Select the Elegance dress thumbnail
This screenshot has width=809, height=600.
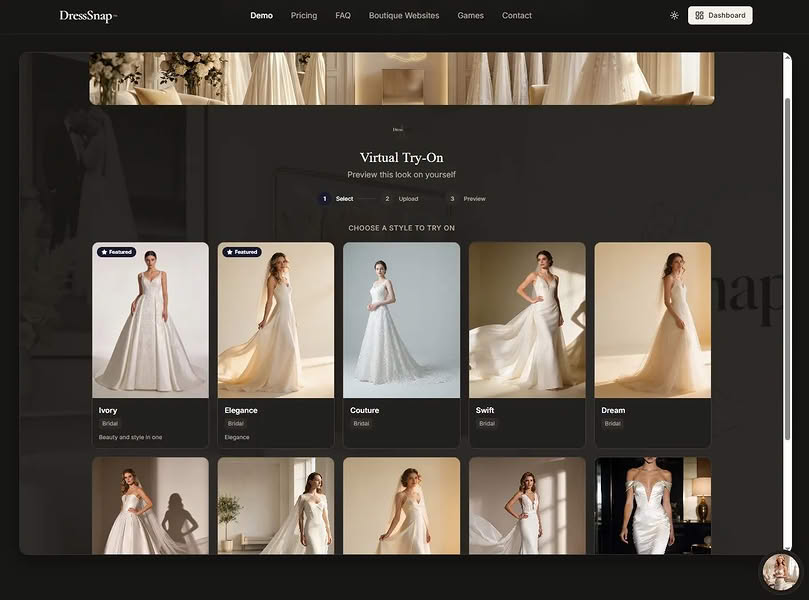click(276, 320)
